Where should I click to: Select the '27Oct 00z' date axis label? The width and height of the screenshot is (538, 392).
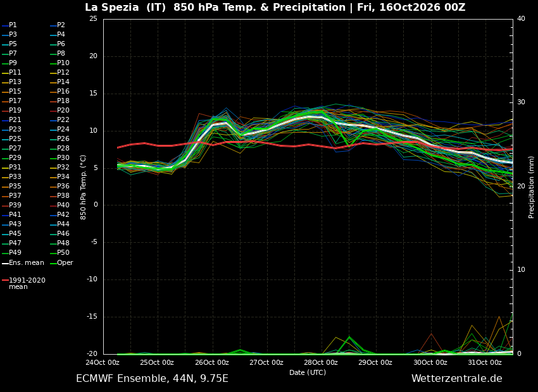pos(266,362)
